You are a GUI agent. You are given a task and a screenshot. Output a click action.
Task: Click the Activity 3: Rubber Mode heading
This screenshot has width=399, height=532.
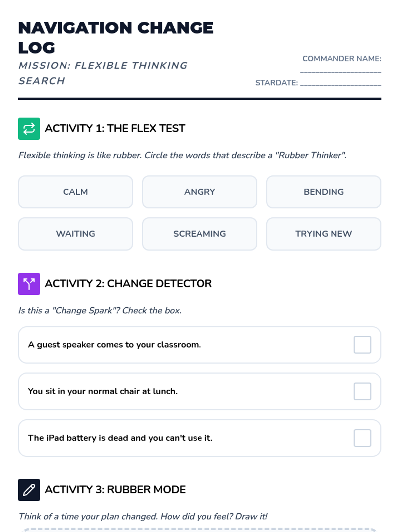[115, 490]
